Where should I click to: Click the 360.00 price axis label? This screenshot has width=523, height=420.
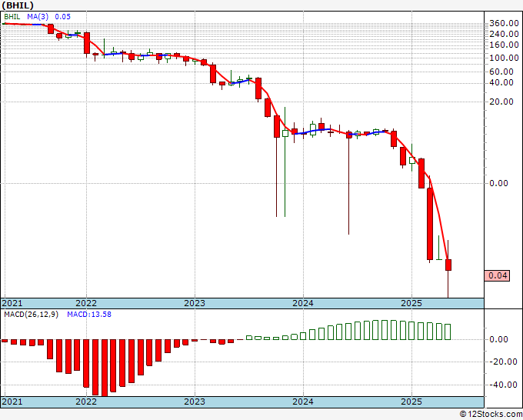pos(504,23)
